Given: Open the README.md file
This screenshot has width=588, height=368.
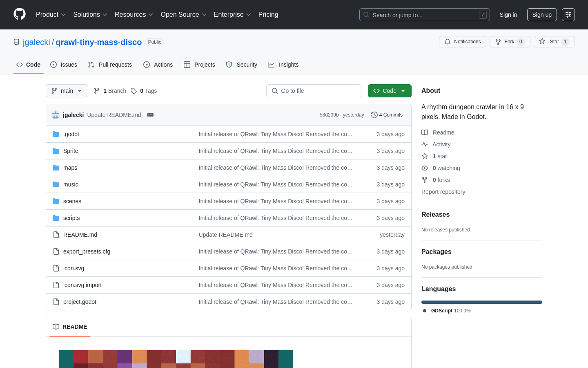Looking at the screenshot, I should (x=80, y=235).
